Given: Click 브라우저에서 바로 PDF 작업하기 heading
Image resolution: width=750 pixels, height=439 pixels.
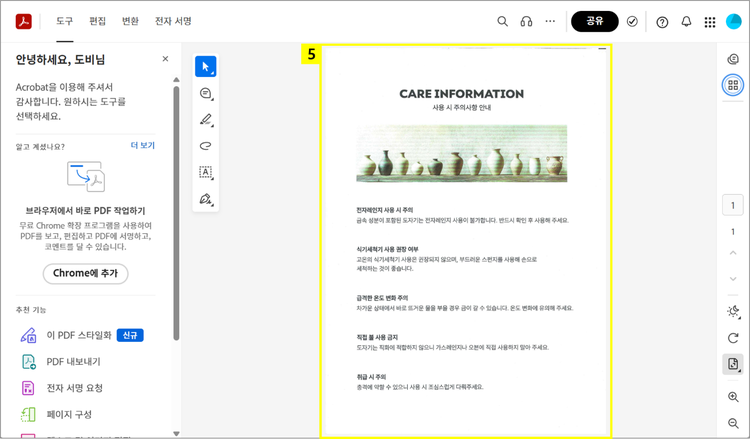Looking at the screenshot, I should pyautogui.click(x=86, y=211).
